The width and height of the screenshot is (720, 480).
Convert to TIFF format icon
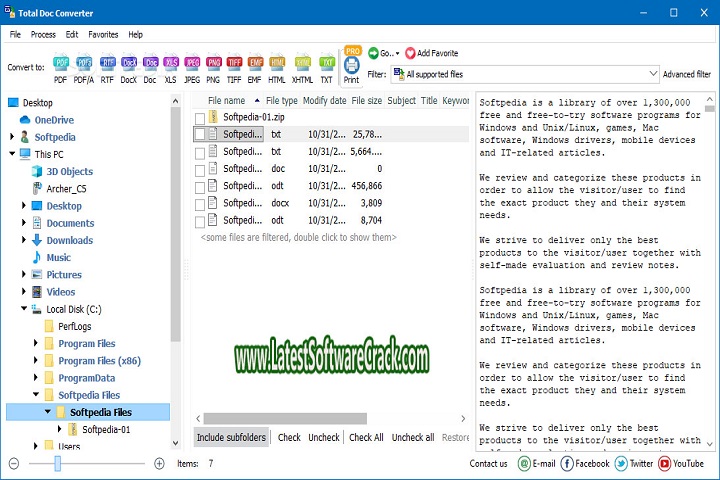(x=234, y=63)
